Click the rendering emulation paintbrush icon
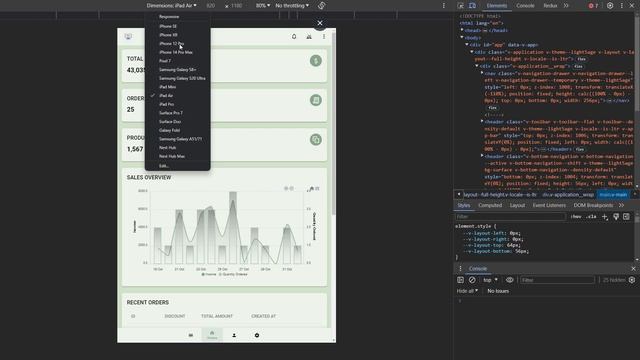 click(616, 217)
